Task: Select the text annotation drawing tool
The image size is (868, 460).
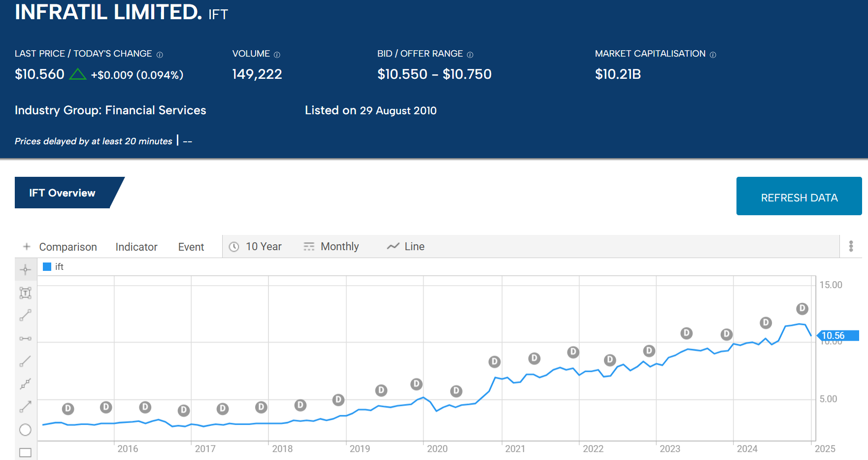Action: tap(25, 293)
